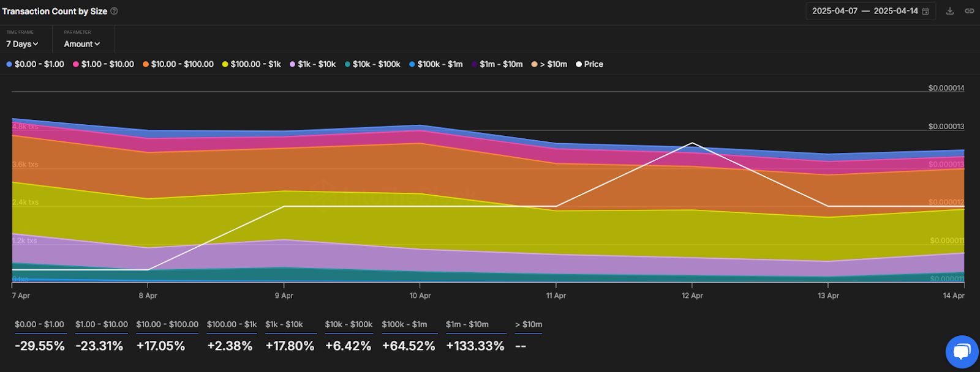Copy the chart link icon
980x372 pixels.
[970, 11]
